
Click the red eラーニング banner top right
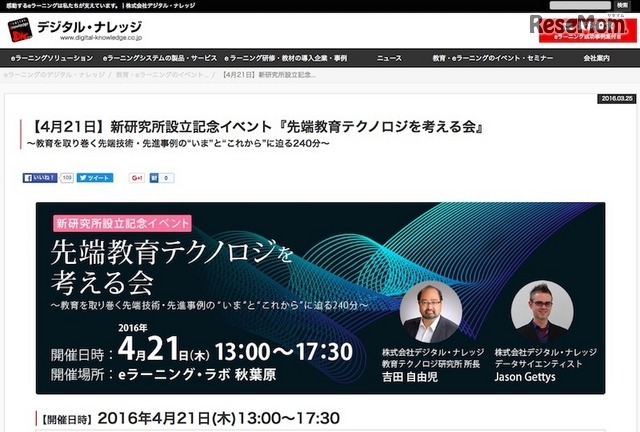587,30
